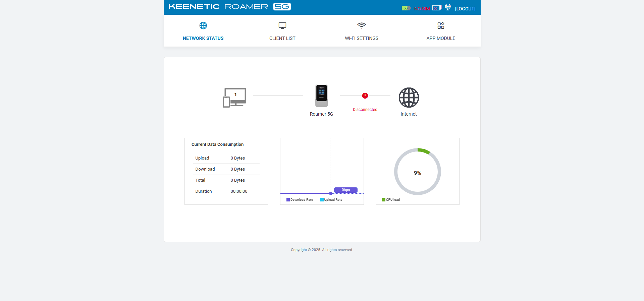Click the 9% CPU load gauge
Screen dimensions: 644x301
point(417,172)
